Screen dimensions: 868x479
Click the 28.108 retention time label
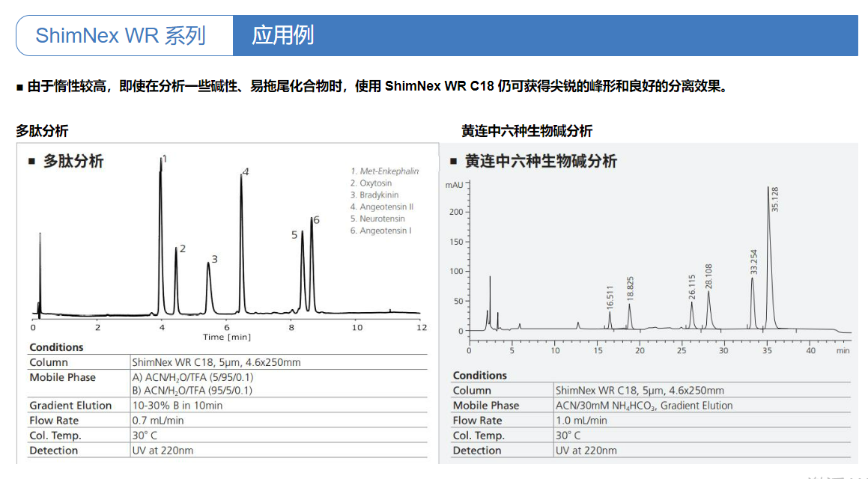pyautogui.click(x=709, y=276)
